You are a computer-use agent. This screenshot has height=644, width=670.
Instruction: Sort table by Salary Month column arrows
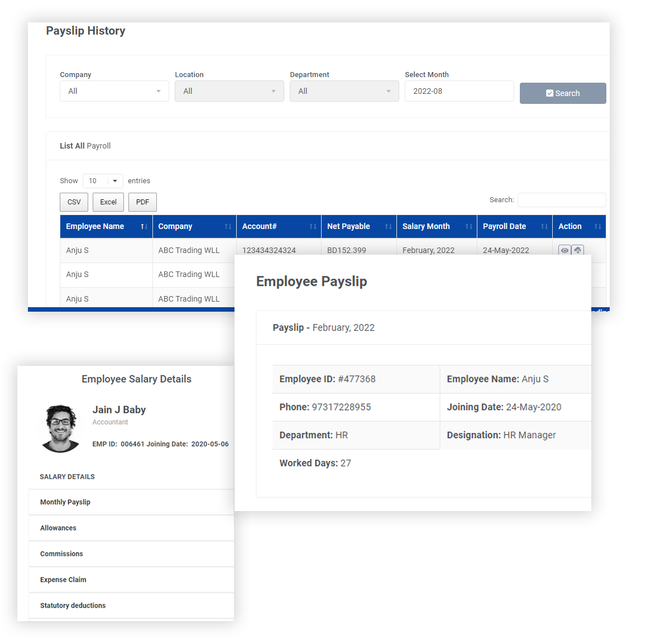pos(469,226)
